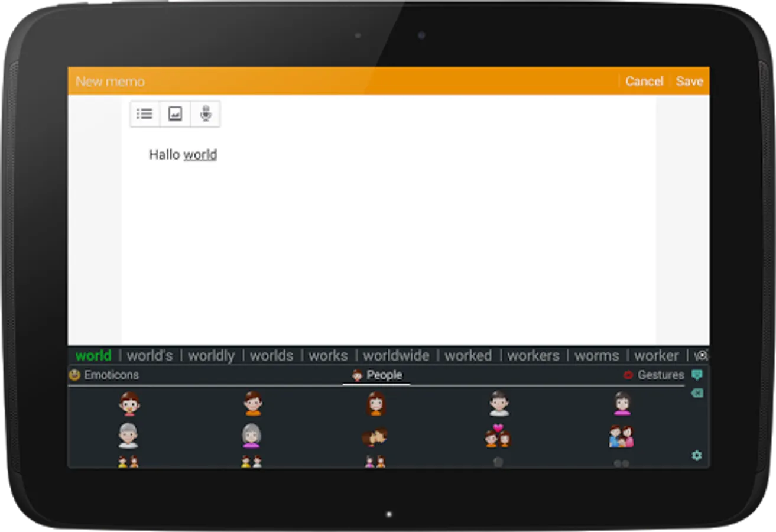Insert the kissing couple emoji
The height and width of the screenshot is (532, 776).
click(x=375, y=437)
